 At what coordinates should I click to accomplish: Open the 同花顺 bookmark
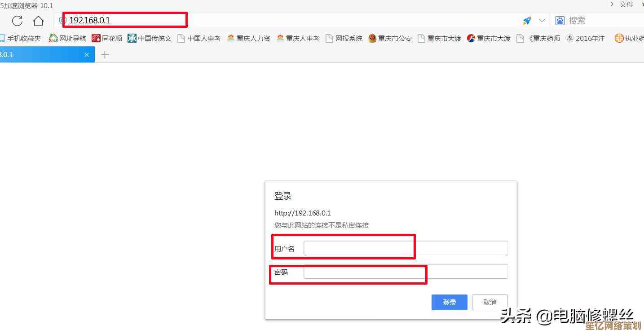(107, 39)
